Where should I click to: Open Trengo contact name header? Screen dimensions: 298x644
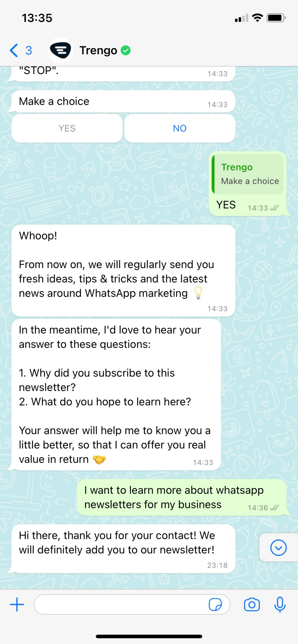click(98, 50)
